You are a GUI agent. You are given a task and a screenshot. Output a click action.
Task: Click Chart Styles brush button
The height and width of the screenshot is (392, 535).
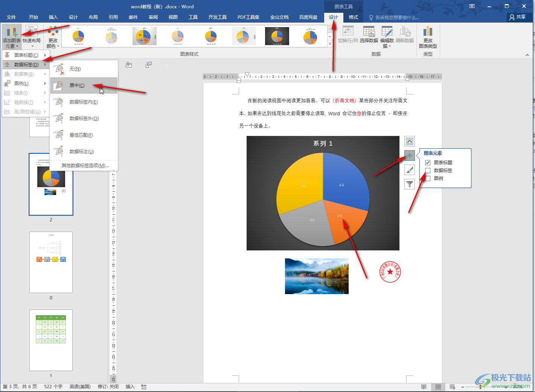410,170
